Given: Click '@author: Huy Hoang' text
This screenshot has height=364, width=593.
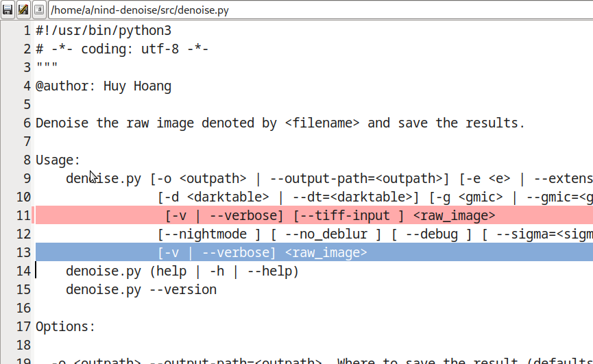Looking at the screenshot, I should tap(104, 86).
